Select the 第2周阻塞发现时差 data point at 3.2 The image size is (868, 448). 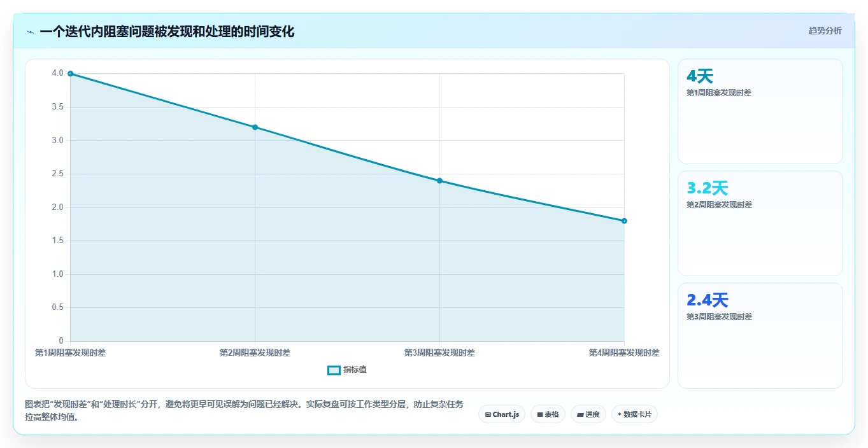[x=255, y=127]
